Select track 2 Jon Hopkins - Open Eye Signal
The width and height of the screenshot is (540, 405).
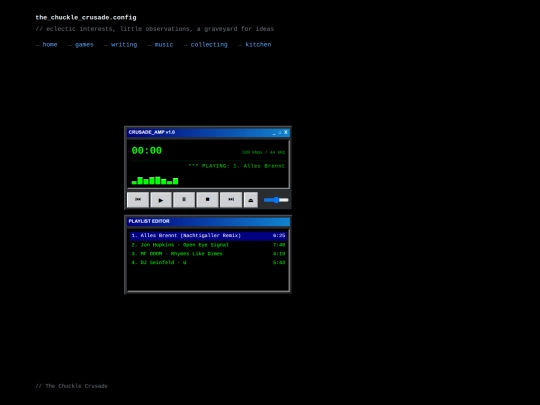point(208,245)
